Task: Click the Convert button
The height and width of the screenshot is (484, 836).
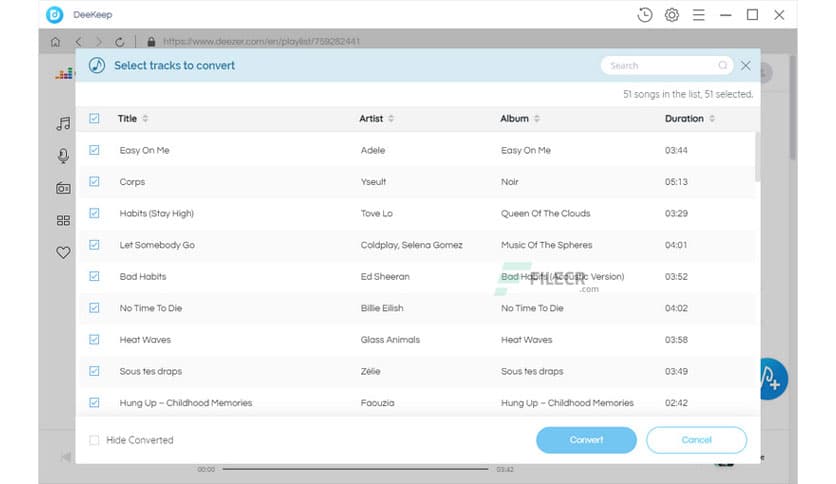Action: point(586,440)
